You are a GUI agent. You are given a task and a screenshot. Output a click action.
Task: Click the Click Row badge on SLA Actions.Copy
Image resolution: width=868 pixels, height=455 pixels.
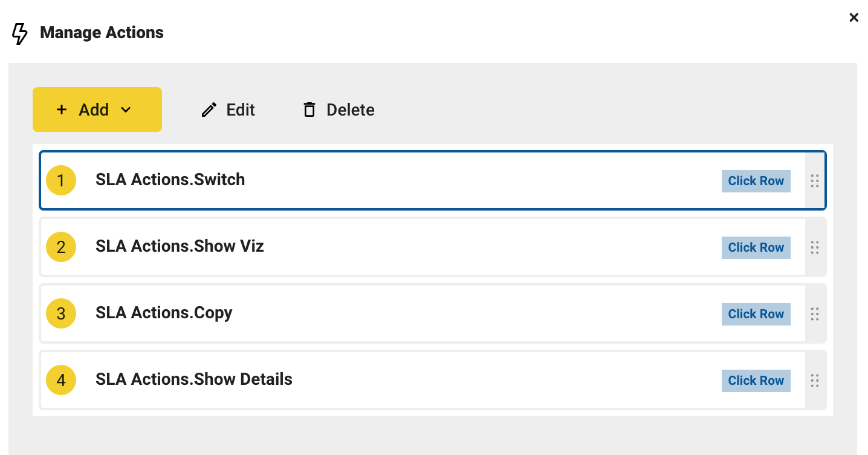(x=756, y=313)
